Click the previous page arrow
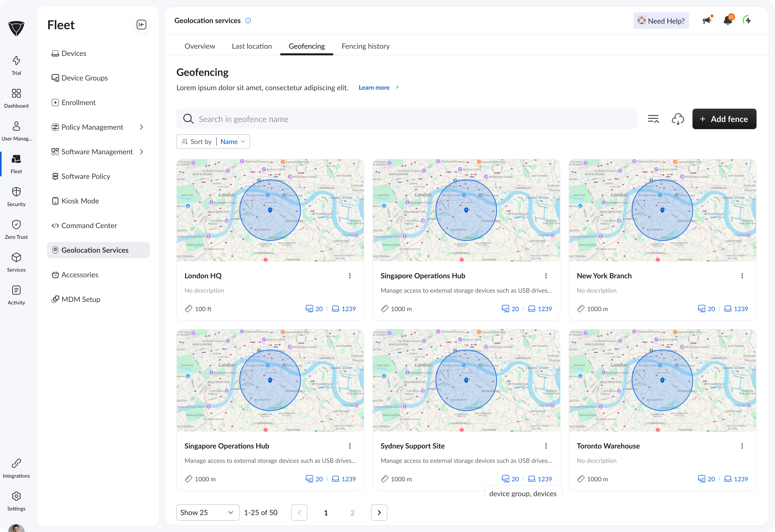Image resolution: width=775 pixels, height=532 pixels. point(299,513)
